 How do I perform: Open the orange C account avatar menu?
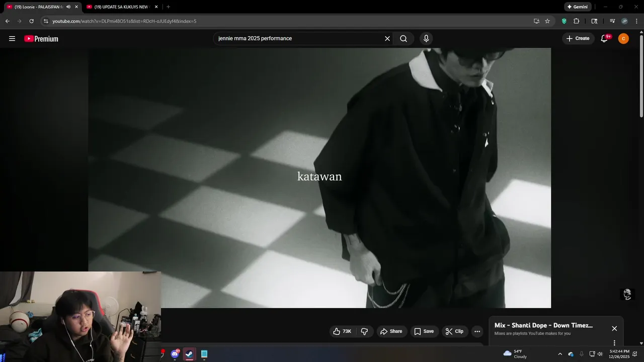(623, 39)
